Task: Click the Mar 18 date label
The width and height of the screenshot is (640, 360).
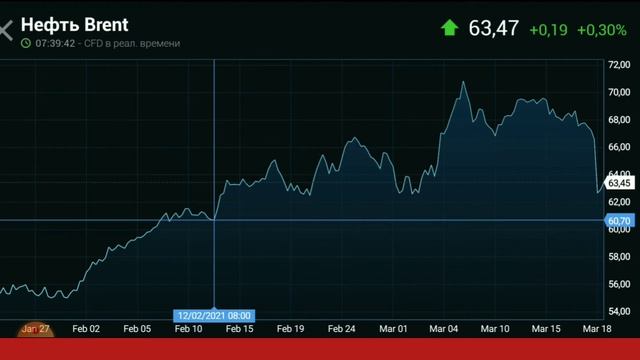Action: point(597,329)
